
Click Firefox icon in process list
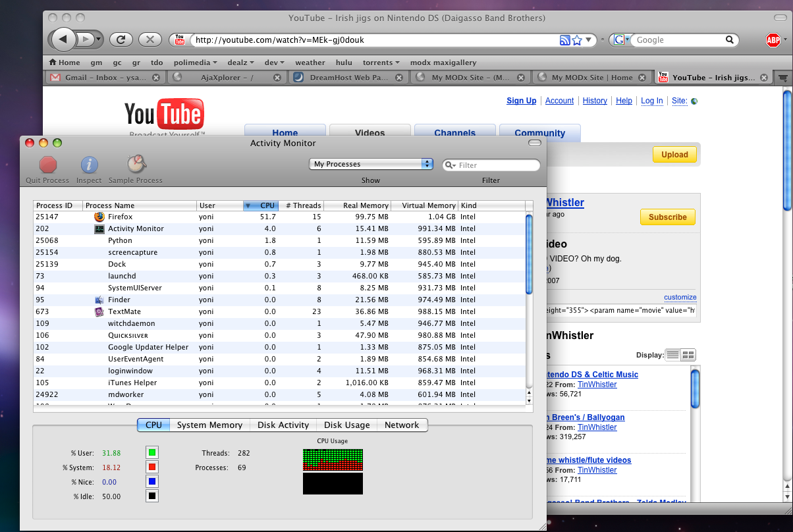tap(99, 217)
